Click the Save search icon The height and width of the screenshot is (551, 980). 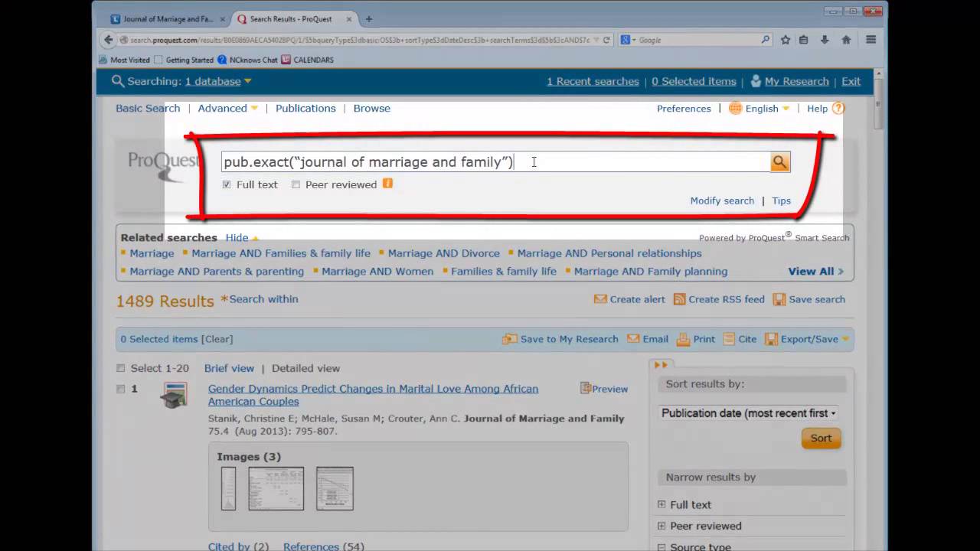click(x=779, y=299)
